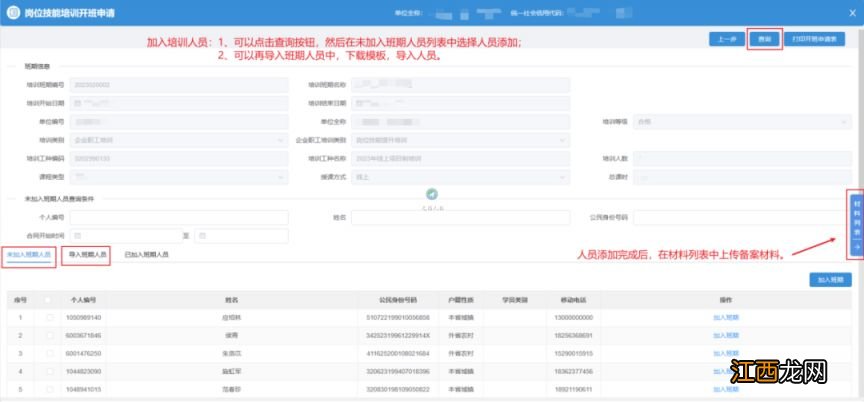864x402 pixels.
Task: Open the 课程类型 dropdown
Action: click(x=179, y=177)
